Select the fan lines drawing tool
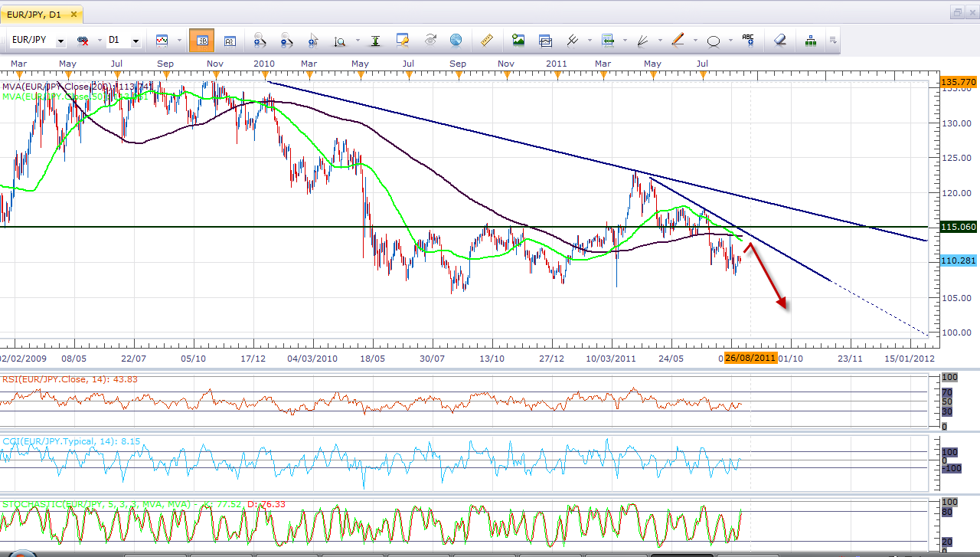This screenshot has height=557, width=980. [643, 40]
